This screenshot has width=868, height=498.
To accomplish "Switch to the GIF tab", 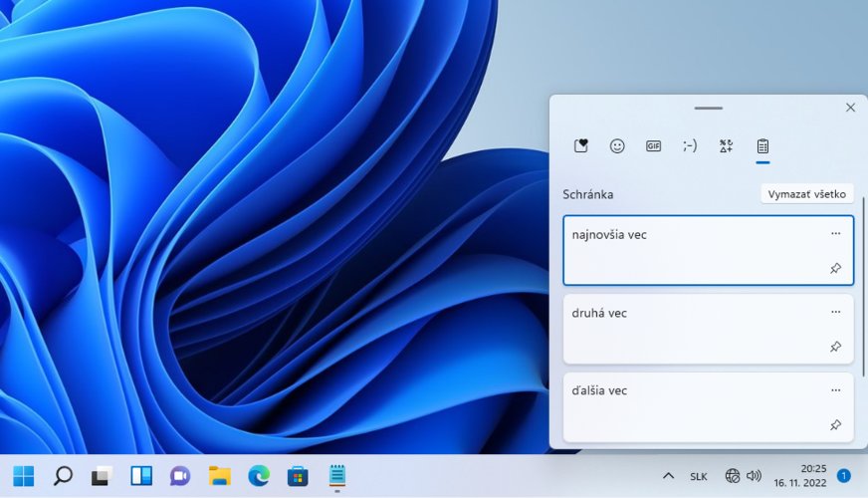I will (x=653, y=146).
